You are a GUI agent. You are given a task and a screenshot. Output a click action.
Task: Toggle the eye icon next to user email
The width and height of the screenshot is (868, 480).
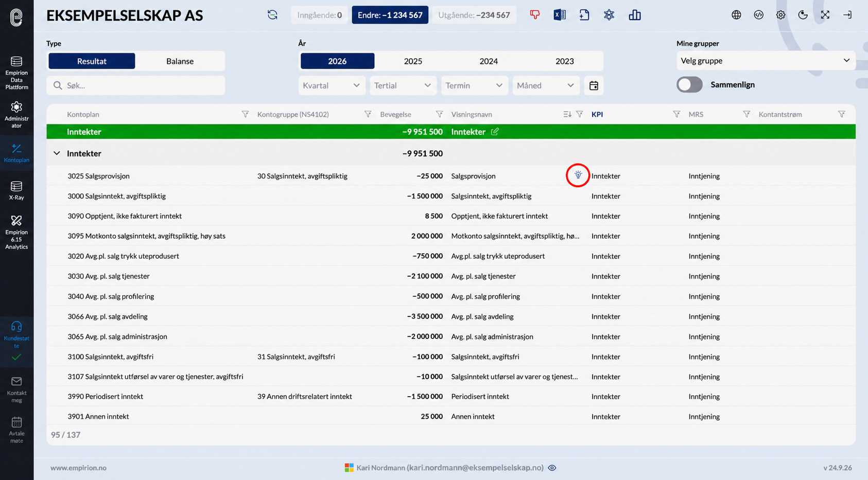point(552,468)
